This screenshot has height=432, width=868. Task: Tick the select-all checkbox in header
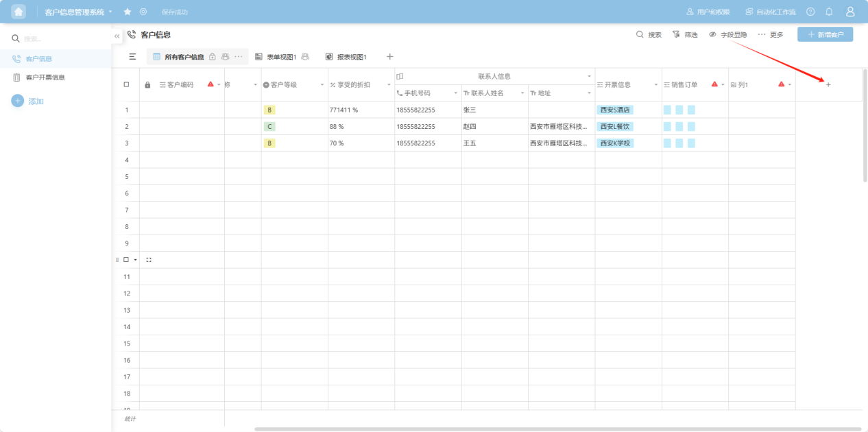(x=126, y=84)
